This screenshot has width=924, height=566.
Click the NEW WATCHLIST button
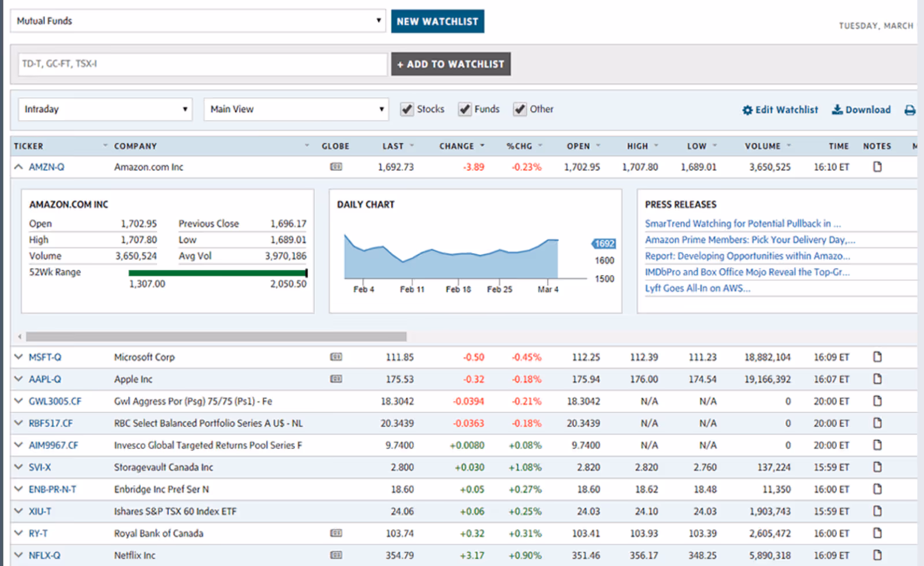[437, 21]
